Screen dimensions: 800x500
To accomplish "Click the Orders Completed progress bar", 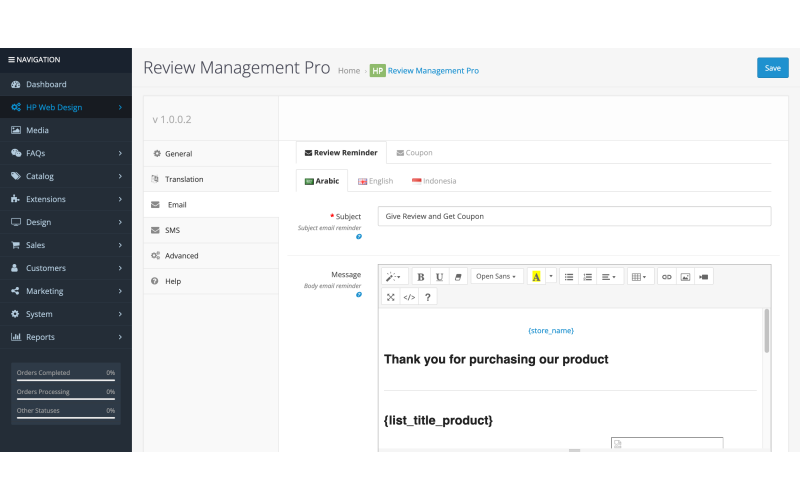I will (66, 380).
